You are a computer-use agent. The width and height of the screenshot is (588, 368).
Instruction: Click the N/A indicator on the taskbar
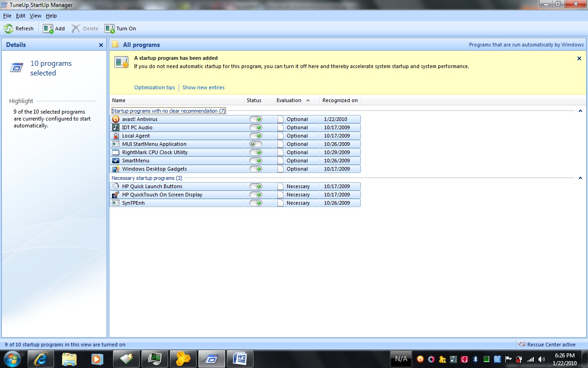point(401,359)
